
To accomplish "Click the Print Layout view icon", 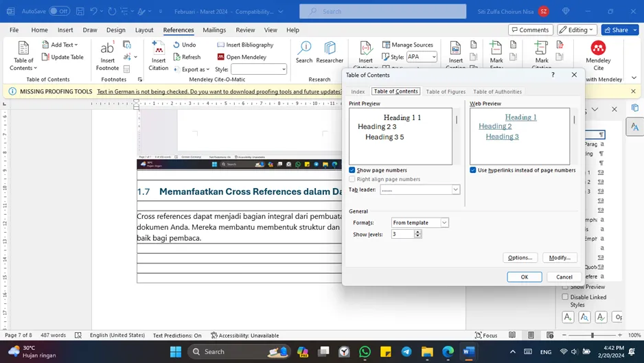I will click(531, 335).
